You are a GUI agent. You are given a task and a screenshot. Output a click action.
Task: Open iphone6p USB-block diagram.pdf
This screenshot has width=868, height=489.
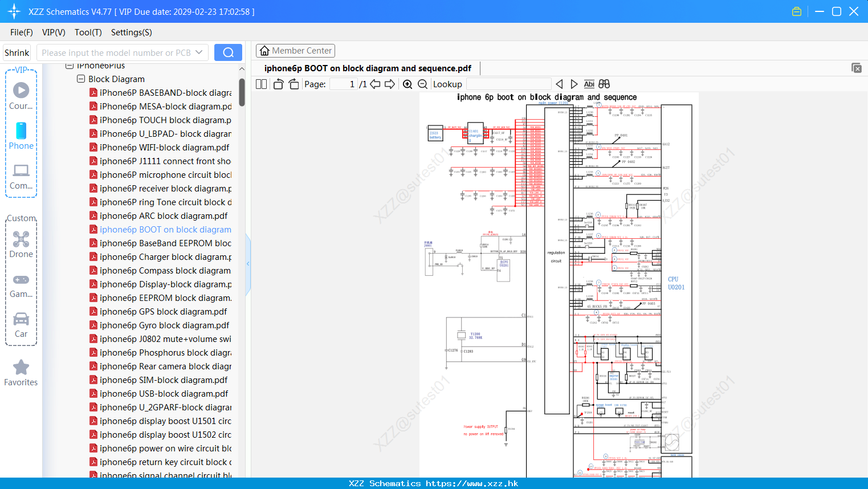click(x=158, y=394)
